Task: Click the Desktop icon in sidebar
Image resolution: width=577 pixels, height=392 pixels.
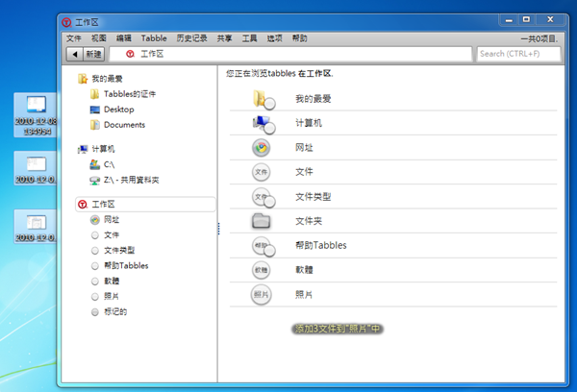Action: [x=95, y=110]
